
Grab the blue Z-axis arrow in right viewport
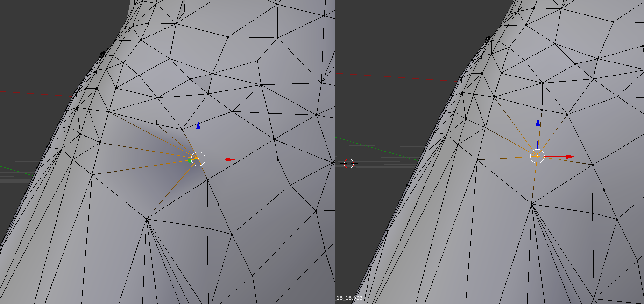538,122
